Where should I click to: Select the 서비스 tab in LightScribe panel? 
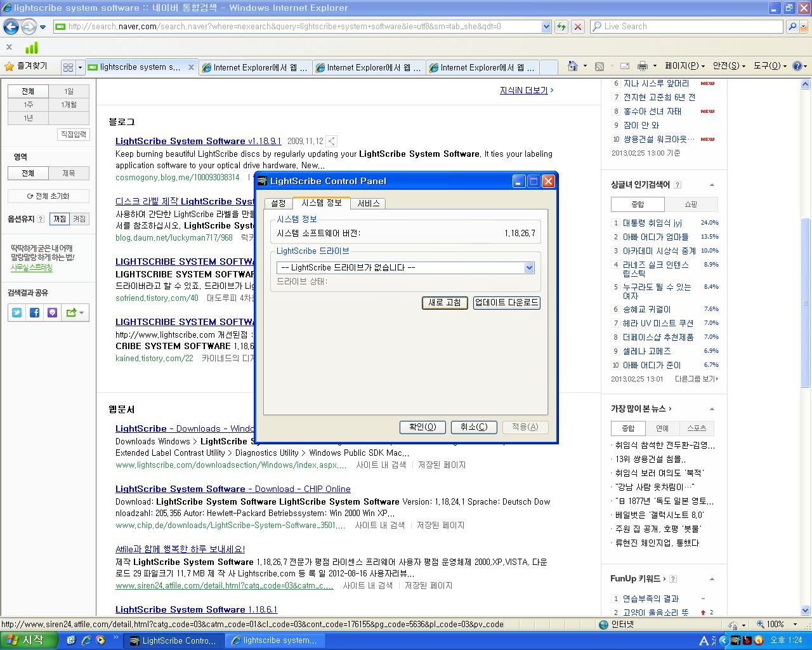tap(368, 203)
